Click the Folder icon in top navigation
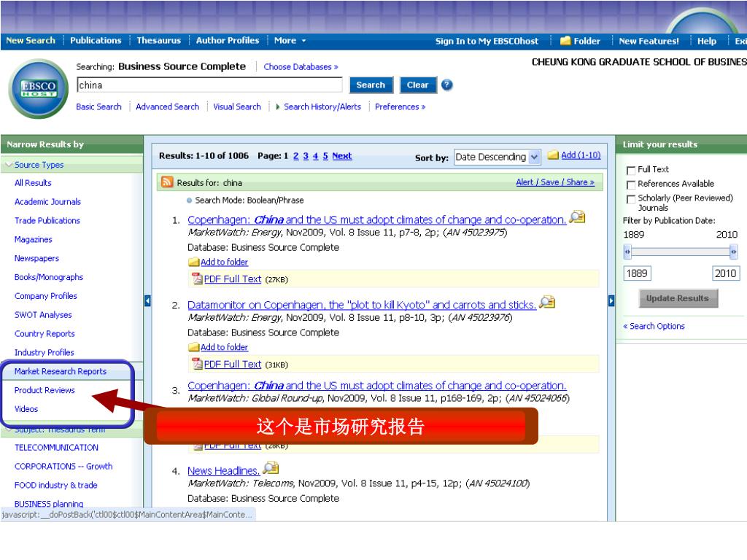This screenshot has width=747, height=560. click(x=565, y=41)
